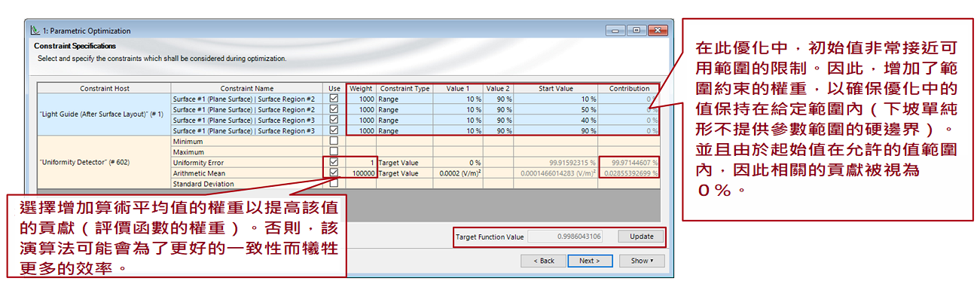980x284 pixels.
Task: Edit the Arithmetic Mean weight 100000 cell
Action: pyautogui.click(x=361, y=173)
